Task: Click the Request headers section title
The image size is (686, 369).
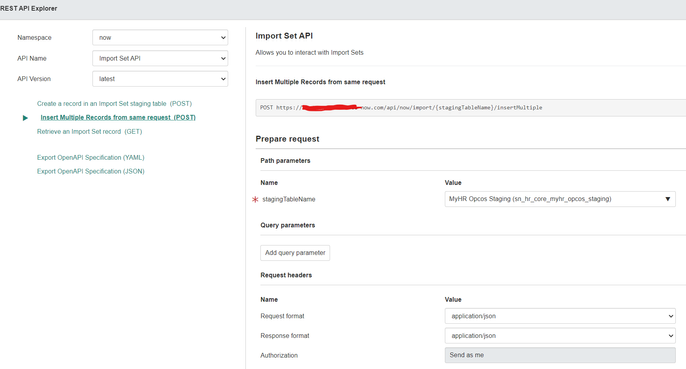Action: tap(286, 275)
